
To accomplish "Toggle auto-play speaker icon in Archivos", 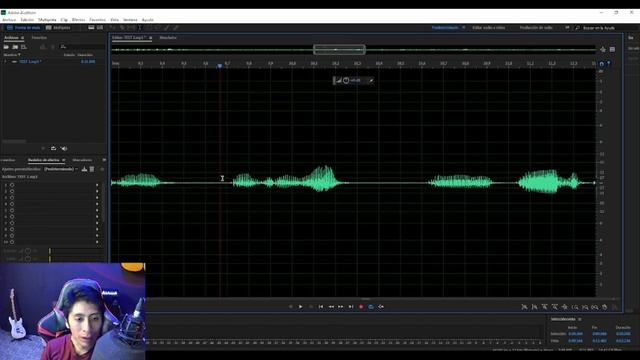I will pyautogui.click(x=64, y=149).
